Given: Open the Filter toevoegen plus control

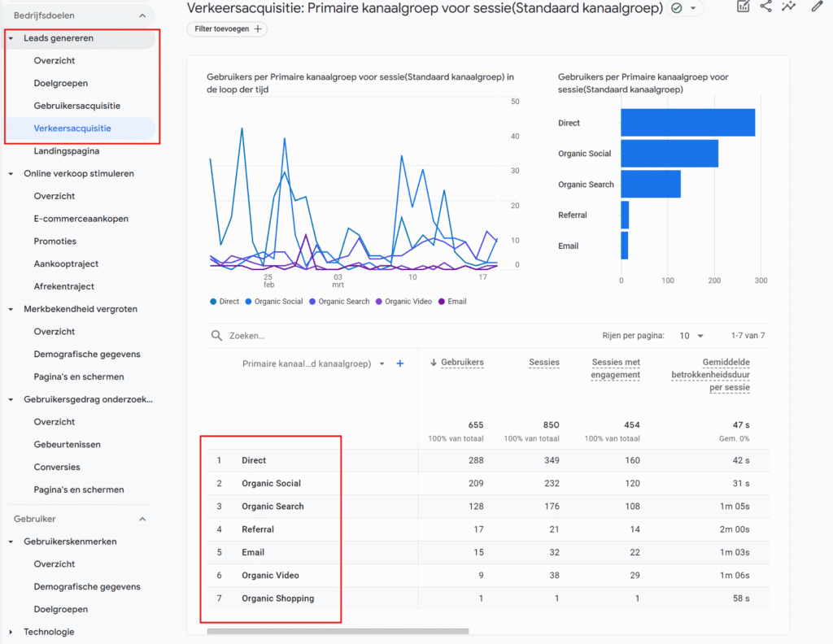Looking at the screenshot, I should tap(226, 28).
